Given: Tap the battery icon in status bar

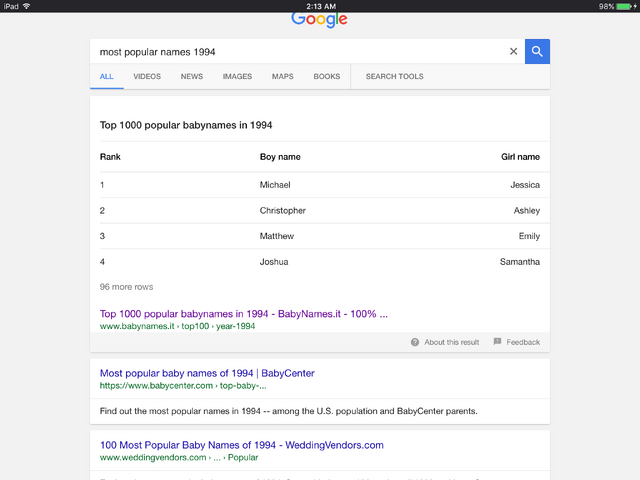Looking at the screenshot, I should point(625,6).
